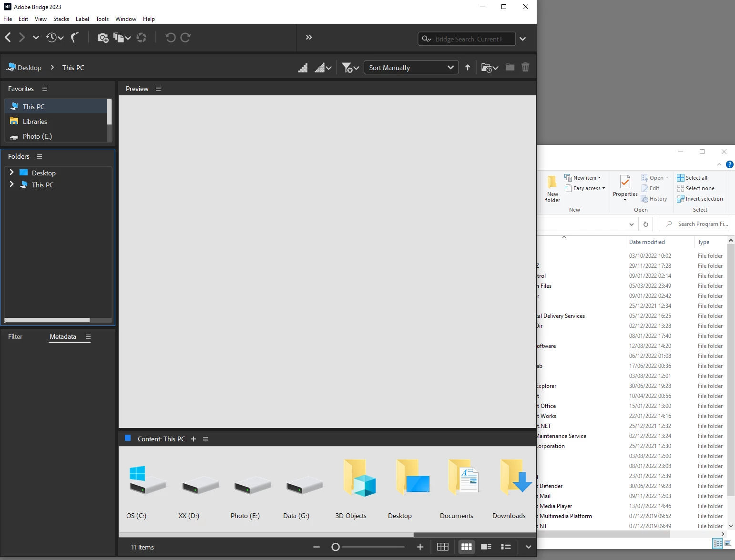Switch to View content as list
This screenshot has height=560, width=735.
click(x=506, y=547)
